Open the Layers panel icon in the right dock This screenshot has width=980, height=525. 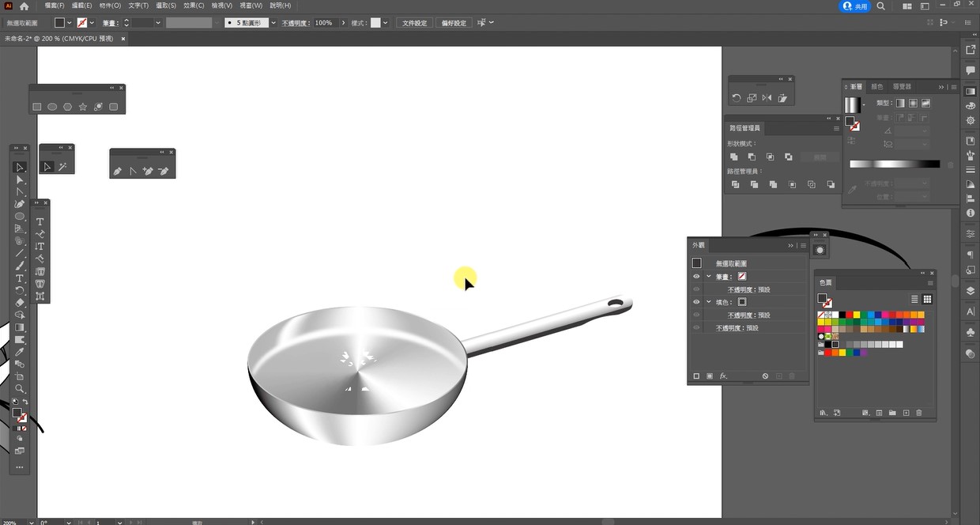pos(971,291)
